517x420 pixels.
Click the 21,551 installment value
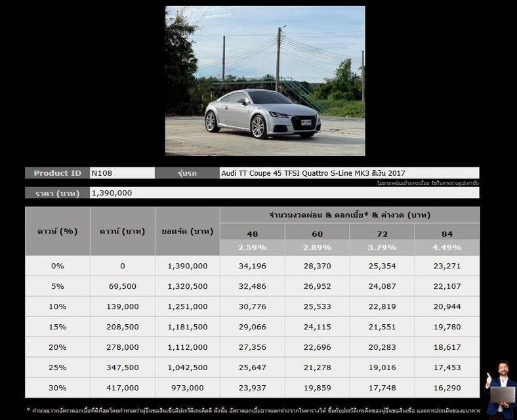pos(382,327)
